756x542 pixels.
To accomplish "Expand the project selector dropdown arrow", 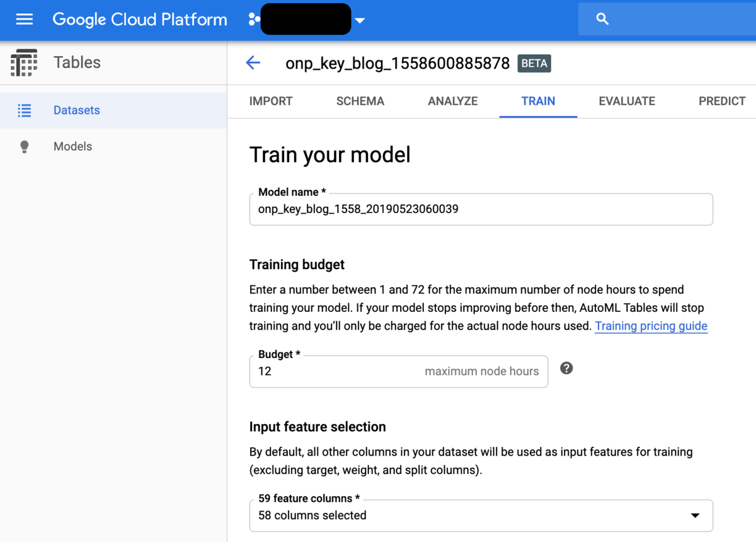I will click(x=360, y=20).
